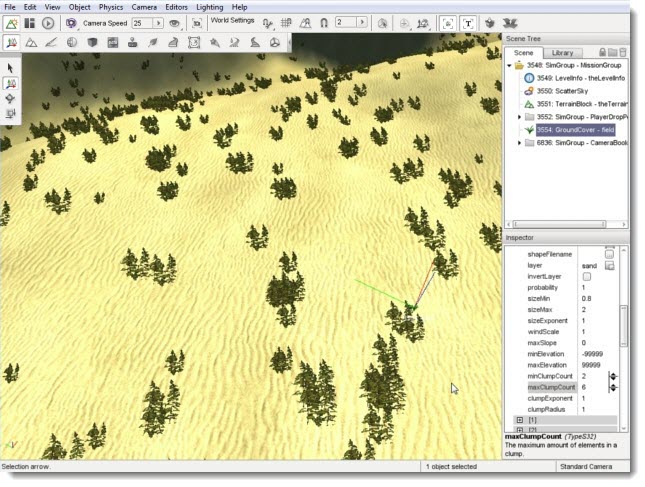Image resolution: width=645 pixels, height=487 pixels.
Task: Expand the [1] section in Inspector
Action: tap(519, 421)
